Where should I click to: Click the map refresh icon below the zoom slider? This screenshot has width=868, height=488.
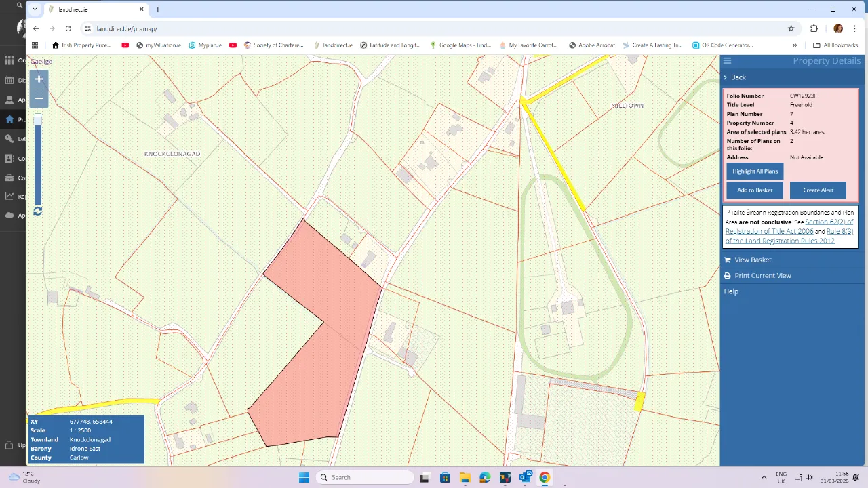pos(37,211)
